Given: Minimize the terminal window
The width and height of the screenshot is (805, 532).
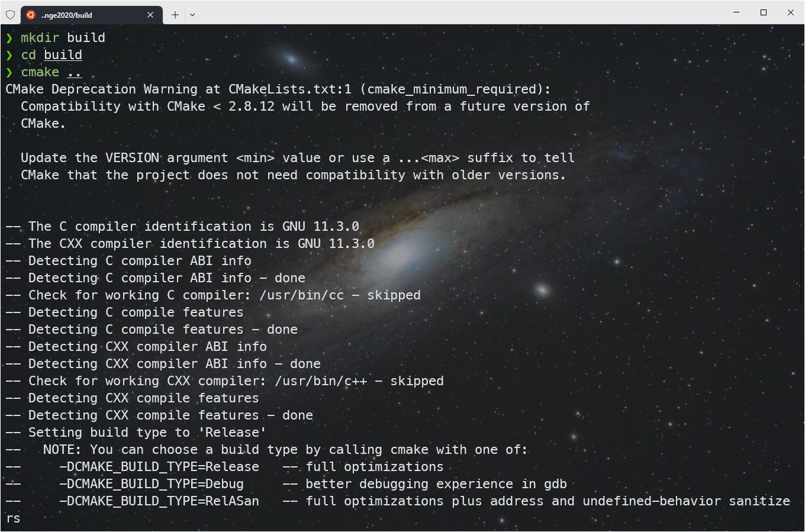Looking at the screenshot, I should pyautogui.click(x=736, y=12).
